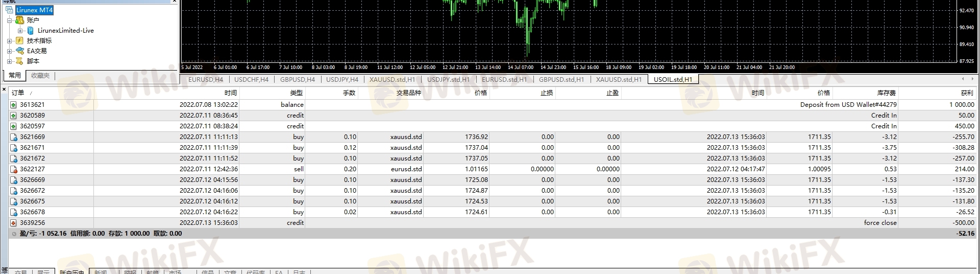Click profit value -308.28
The image size is (980, 274).
click(963, 148)
